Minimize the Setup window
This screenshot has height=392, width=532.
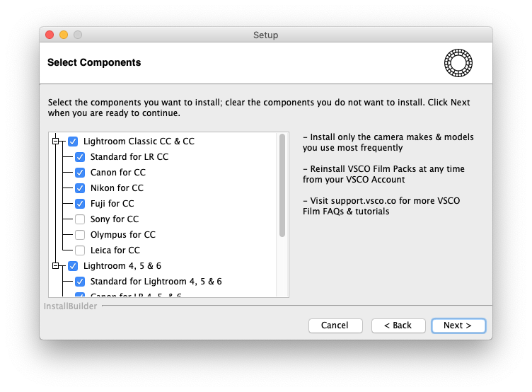[x=64, y=35]
